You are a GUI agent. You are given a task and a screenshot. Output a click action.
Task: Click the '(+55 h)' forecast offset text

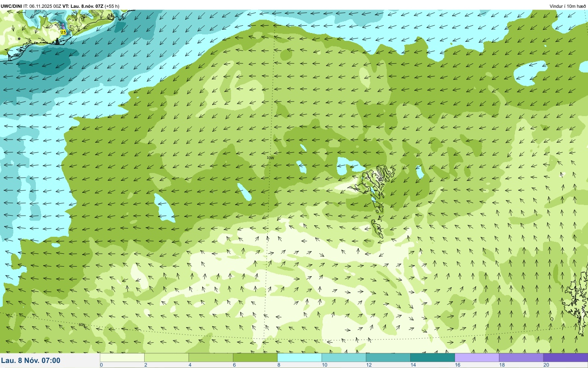(x=112, y=6)
